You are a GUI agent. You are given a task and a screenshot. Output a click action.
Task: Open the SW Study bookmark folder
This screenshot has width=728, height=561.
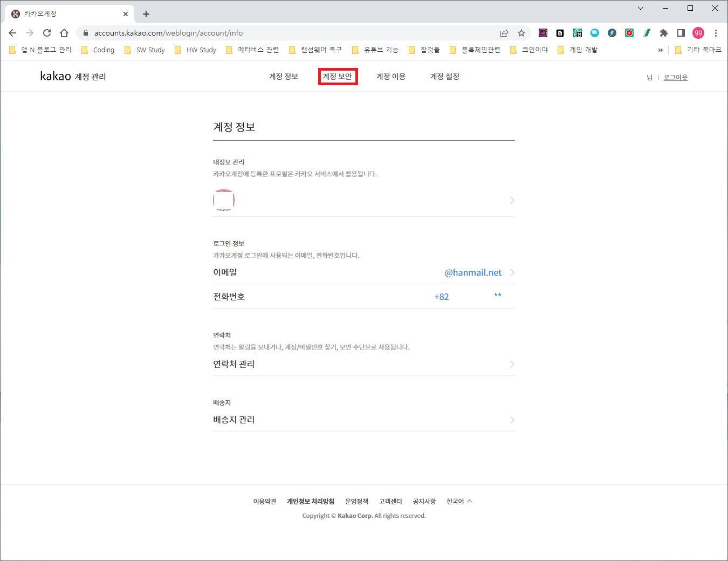click(145, 50)
